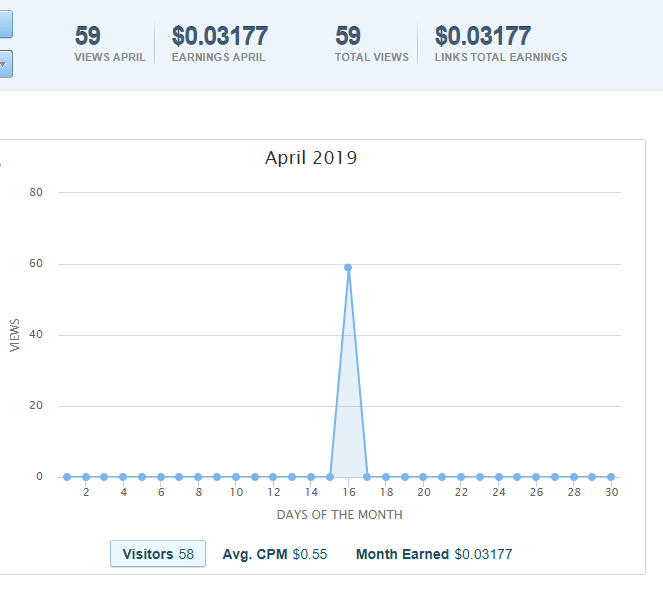Click the EARNINGS APRIL label
This screenshot has width=663, height=603.
pyautogui.click(x=219, y=57)
